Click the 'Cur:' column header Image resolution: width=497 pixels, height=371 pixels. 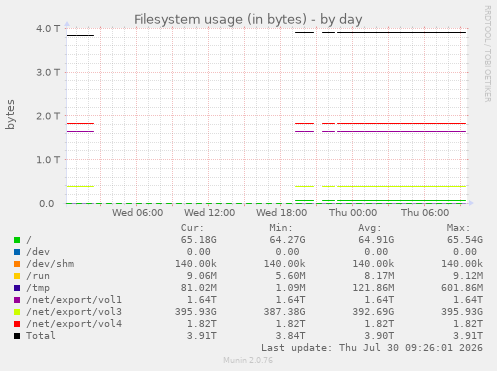coord(192,228)
